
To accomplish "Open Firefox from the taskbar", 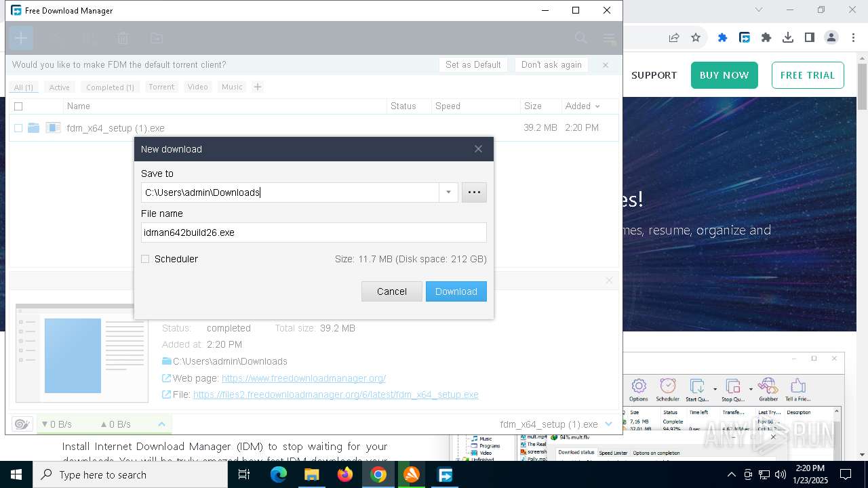I will tap(345, 474).
